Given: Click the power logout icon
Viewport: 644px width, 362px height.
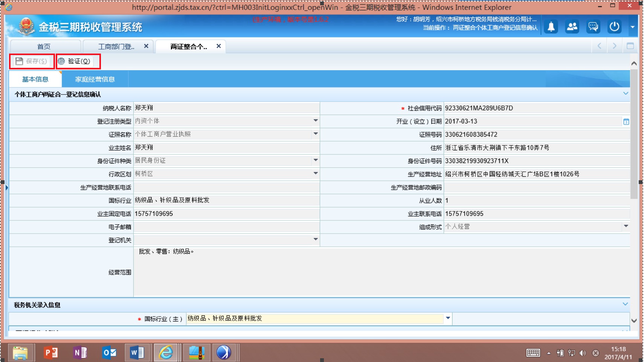Looking at the screenshot, I should (614, 27).
